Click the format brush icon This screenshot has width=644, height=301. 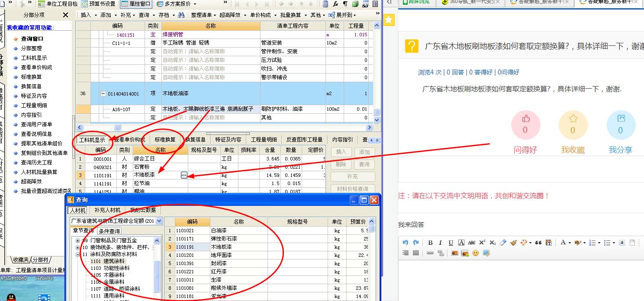[x=513, y=243]
